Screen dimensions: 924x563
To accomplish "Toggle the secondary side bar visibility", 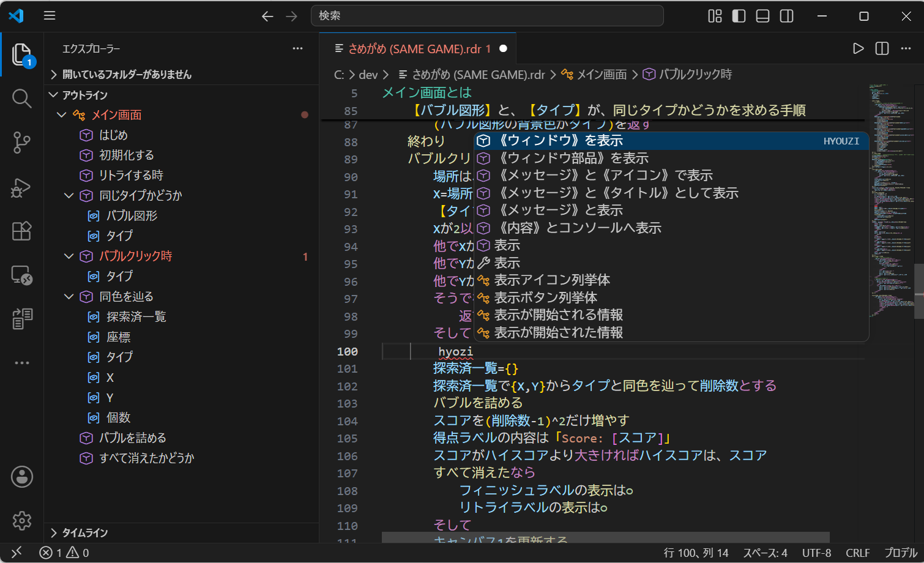I will pyautogui.click(x=786, y=16).
